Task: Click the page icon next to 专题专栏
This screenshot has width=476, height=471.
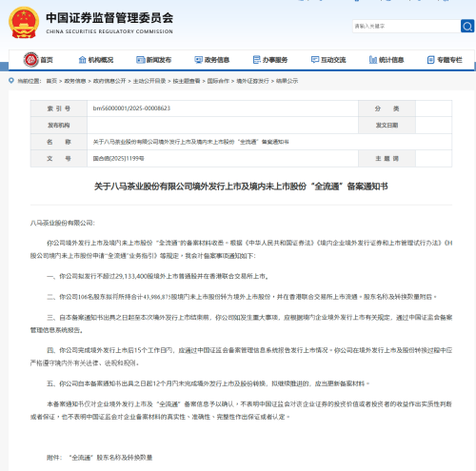Action: [x=431, y=60]
